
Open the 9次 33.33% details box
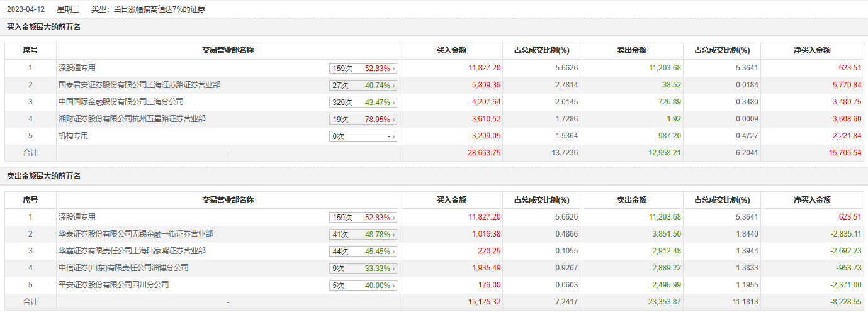395,269
